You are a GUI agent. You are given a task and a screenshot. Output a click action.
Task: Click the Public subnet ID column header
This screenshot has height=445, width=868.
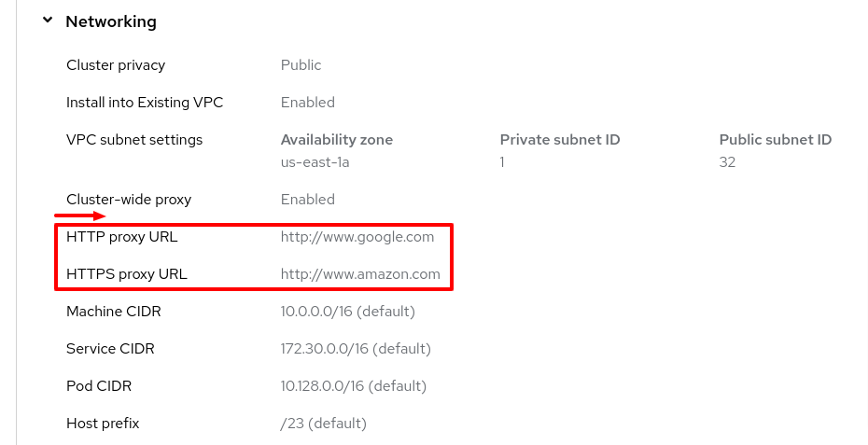pos(775,140)
